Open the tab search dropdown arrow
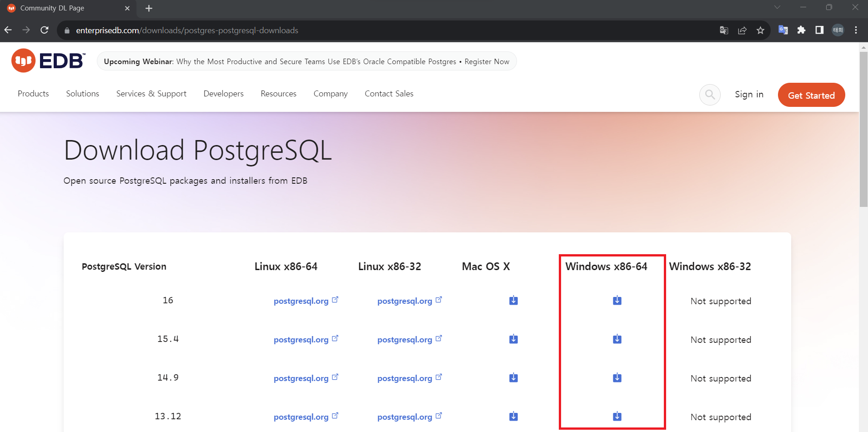 pos(777,7)
